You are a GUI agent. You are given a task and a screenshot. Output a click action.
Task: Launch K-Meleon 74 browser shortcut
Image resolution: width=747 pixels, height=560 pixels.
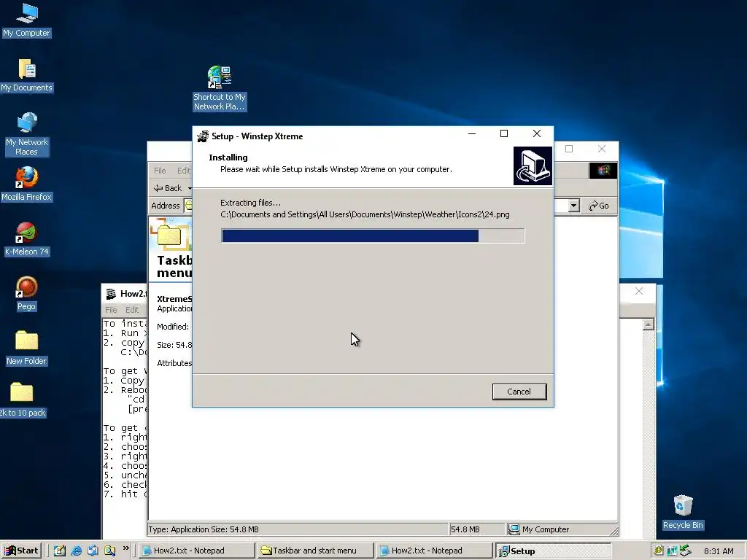(x=26, y=239)
